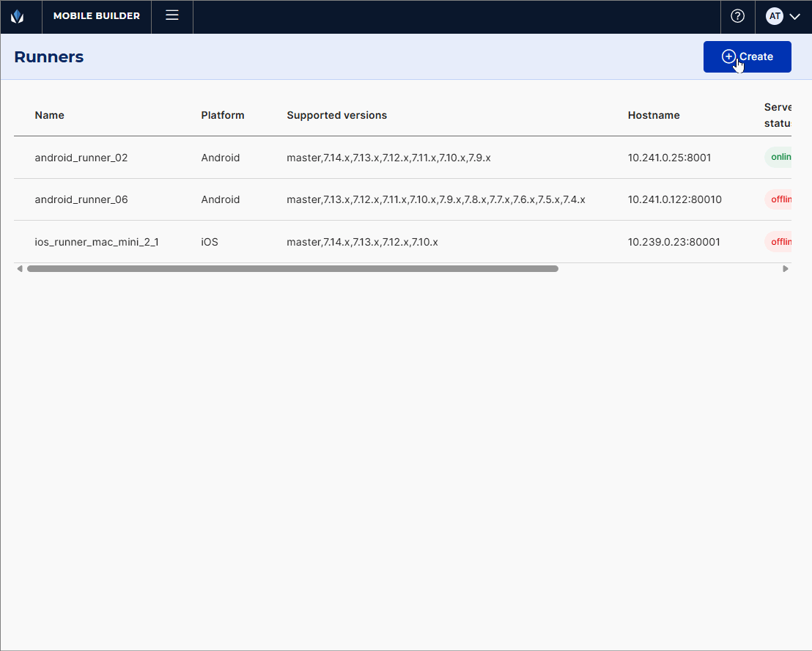Click android_runner_06's offline status badge
The height and width of the screenshot is (651, 812).
[x=780, y=199]
